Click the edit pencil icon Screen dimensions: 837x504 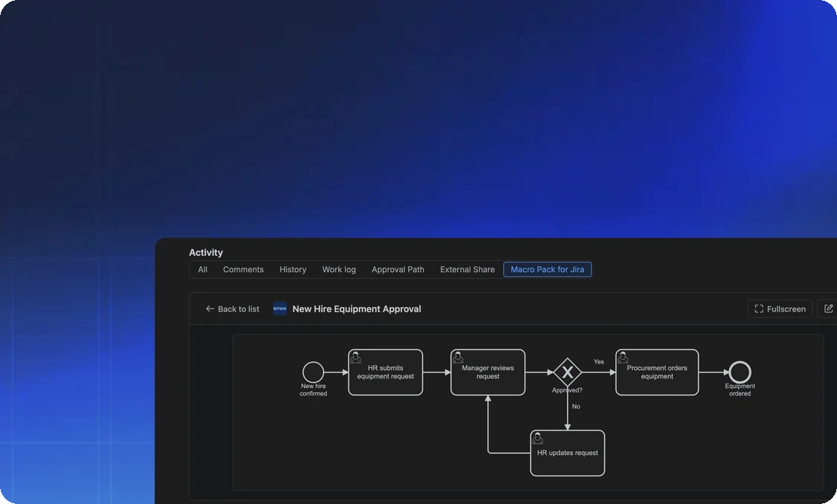point(829,308)
